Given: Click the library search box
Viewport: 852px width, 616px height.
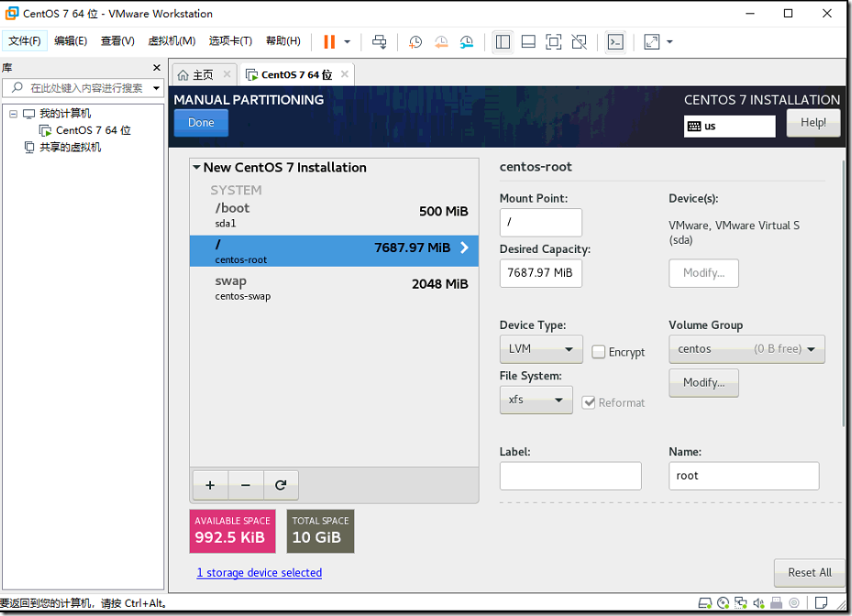Looking at the screenshot, I should click(x=83, y=88).
